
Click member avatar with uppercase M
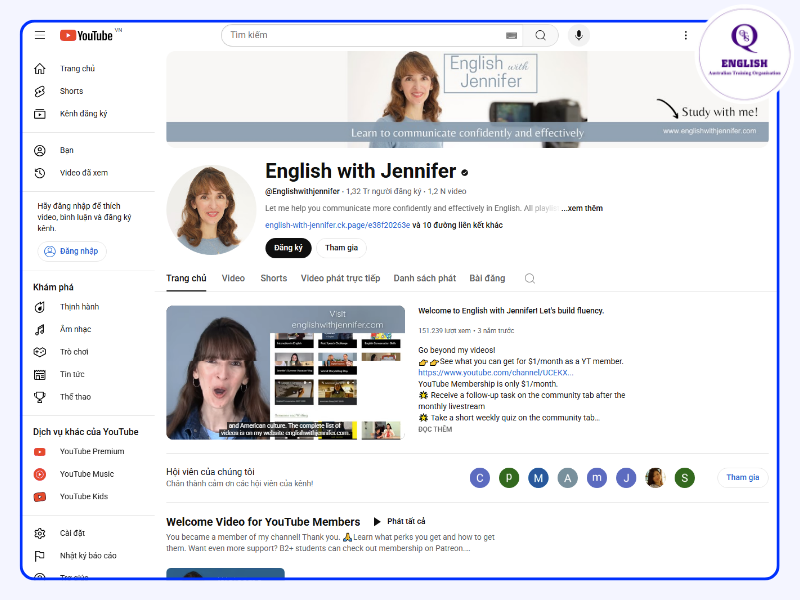coord(538,478)
